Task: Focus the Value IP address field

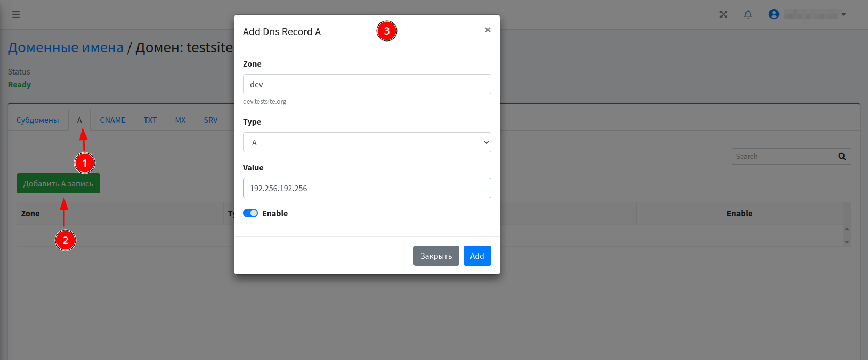Action: click(367, 188)
